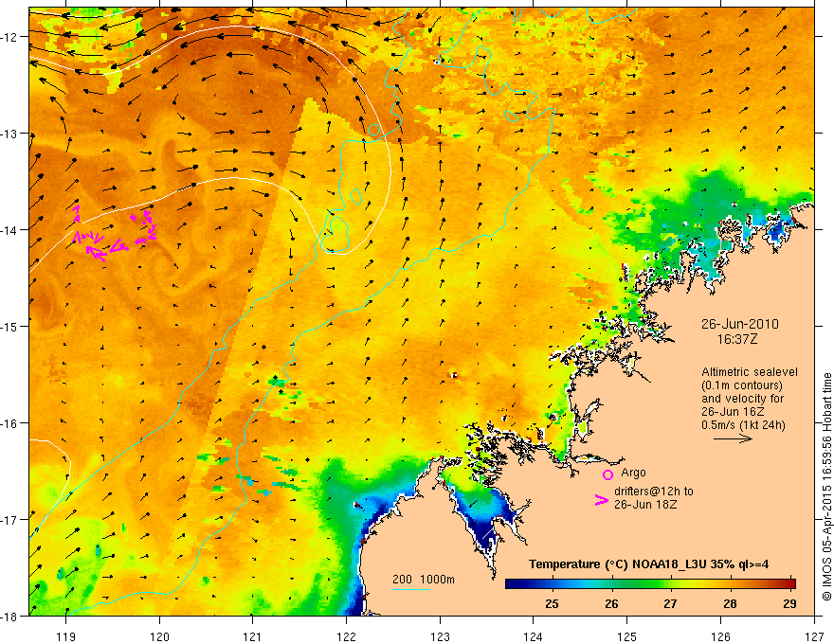Image resolution: width=834 pixels, height=644 pixels.
Task: Click latitude axis label -16
Action: (9, 423)
